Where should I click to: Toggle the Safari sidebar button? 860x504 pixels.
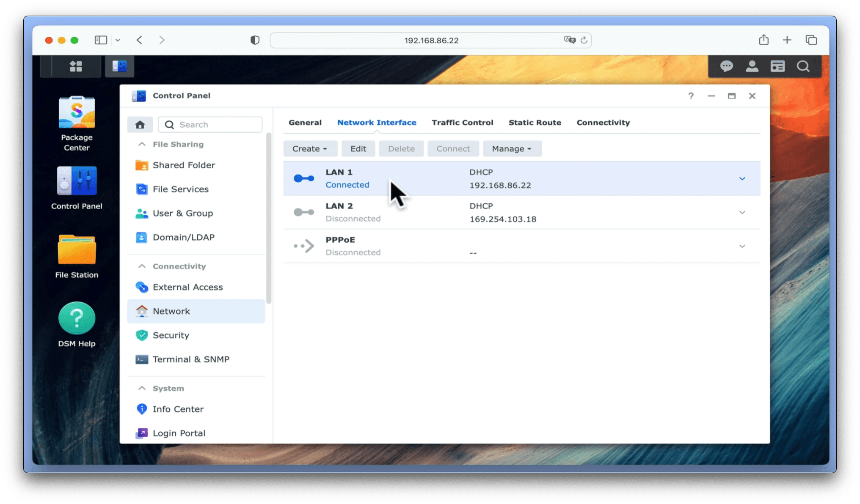101,40
